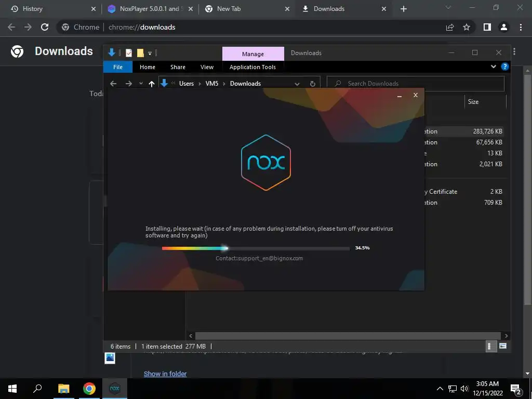Image resolution: width=532 pixels, height=399 pixels.
Task: Click the Search Downloads field
Action: pyautogui.click(x=415, y=84)
